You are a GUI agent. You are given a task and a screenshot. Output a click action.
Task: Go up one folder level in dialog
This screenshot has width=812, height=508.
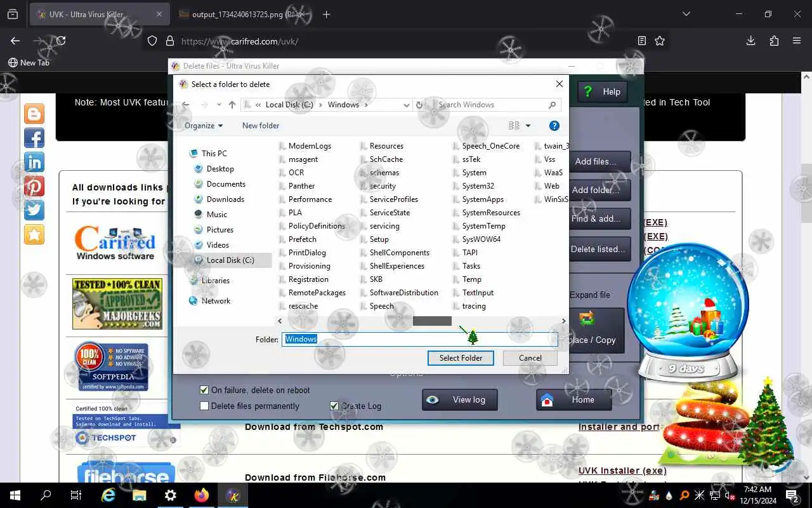click(x=232, y=105)
